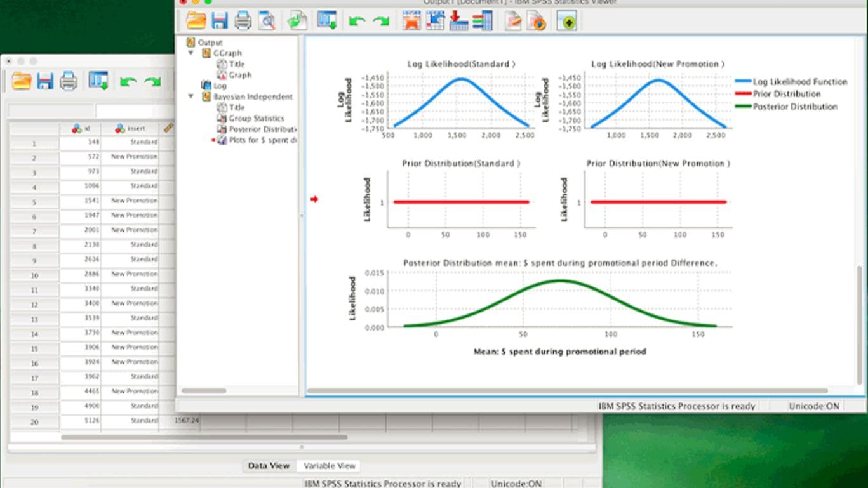
Task: Open a file from the Viewer toolbar
Action: click(x=196, y=21)
